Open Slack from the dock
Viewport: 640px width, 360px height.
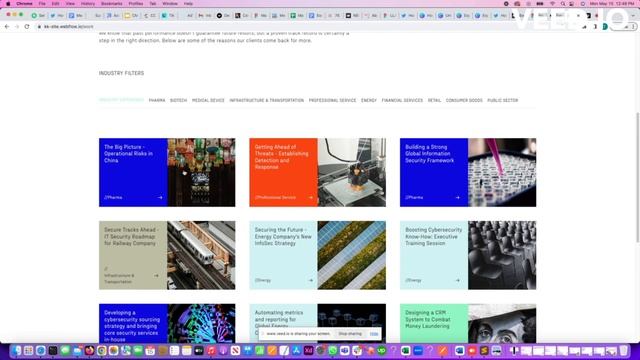(x=357, y=351)
